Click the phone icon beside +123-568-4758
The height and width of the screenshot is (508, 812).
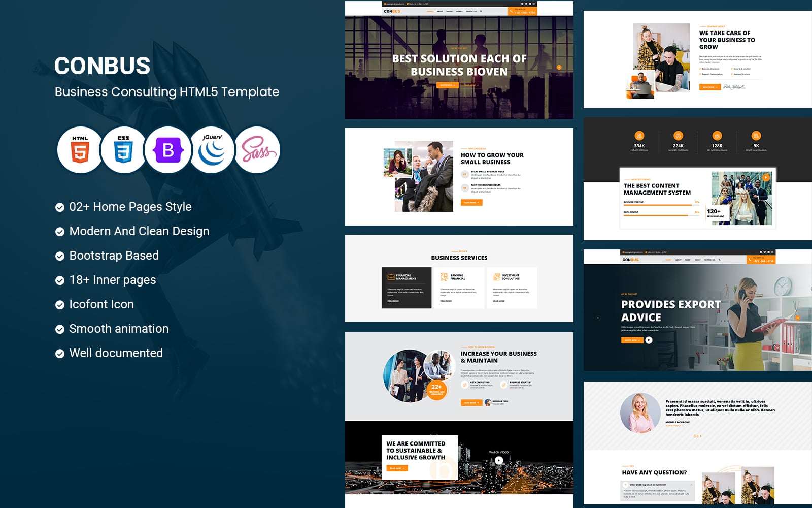(x=512, y=11)
